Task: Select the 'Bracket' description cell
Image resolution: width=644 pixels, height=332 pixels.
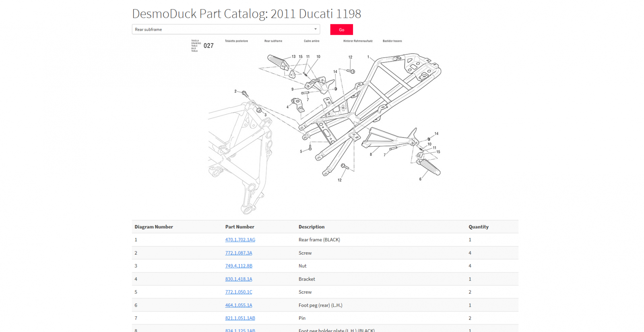Action: coord(307,279)
